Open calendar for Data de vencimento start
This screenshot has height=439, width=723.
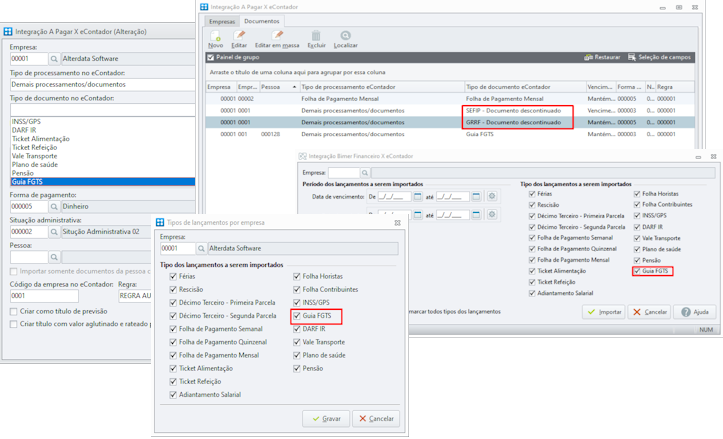coord(417,196)
